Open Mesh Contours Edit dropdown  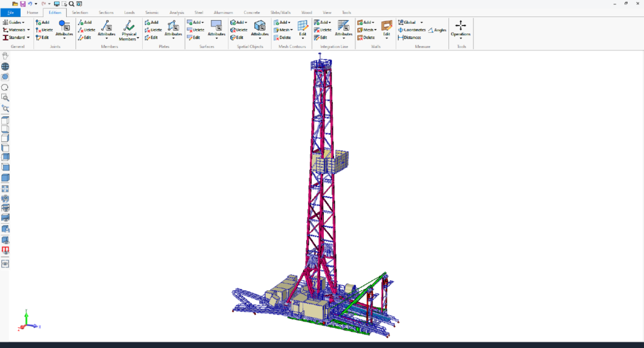pyautogui.click(x=303, y=30)
